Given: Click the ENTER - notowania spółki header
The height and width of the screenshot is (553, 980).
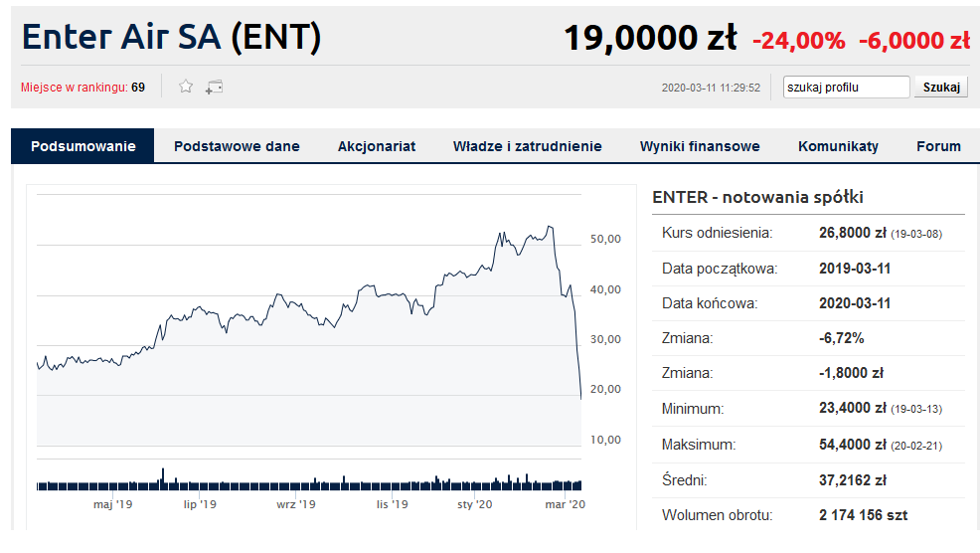Looking at the screenshot, I should 757,197.
